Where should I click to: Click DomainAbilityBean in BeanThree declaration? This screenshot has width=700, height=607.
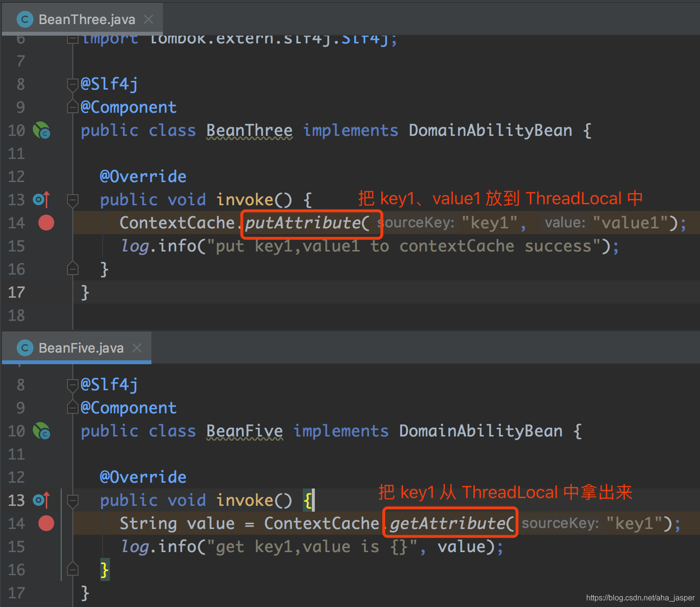[490, 131]
